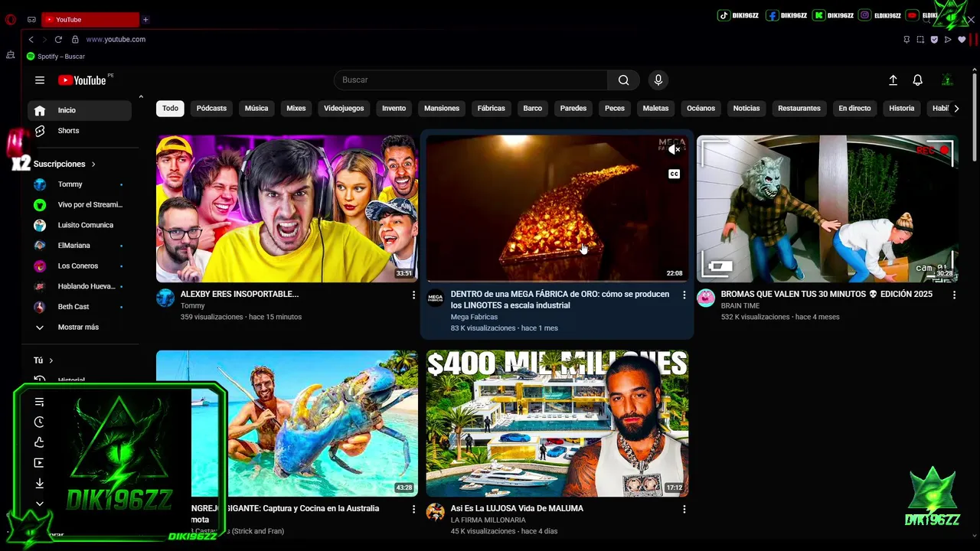This screenshot has width=980, height=551.
Task: Open the YouTube hamburger guide menu
Action: point(40,80)
